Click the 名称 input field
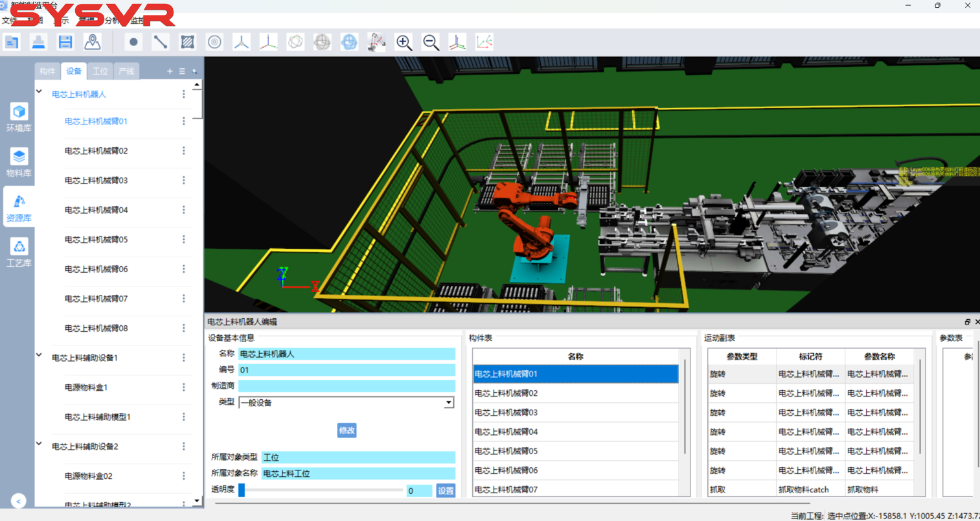Viewport: 980px width, 521px height. [347, 354]
